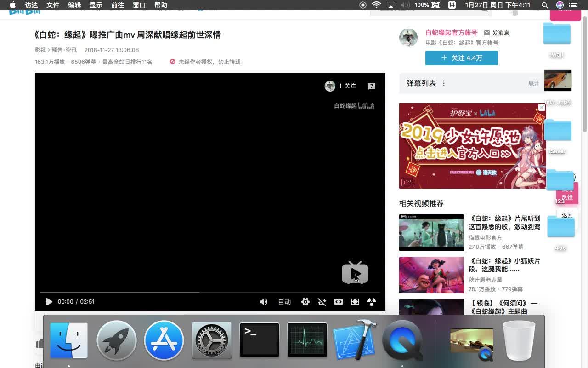Close the 2019少女许愿池 advertisement

[x=542, y=107]
